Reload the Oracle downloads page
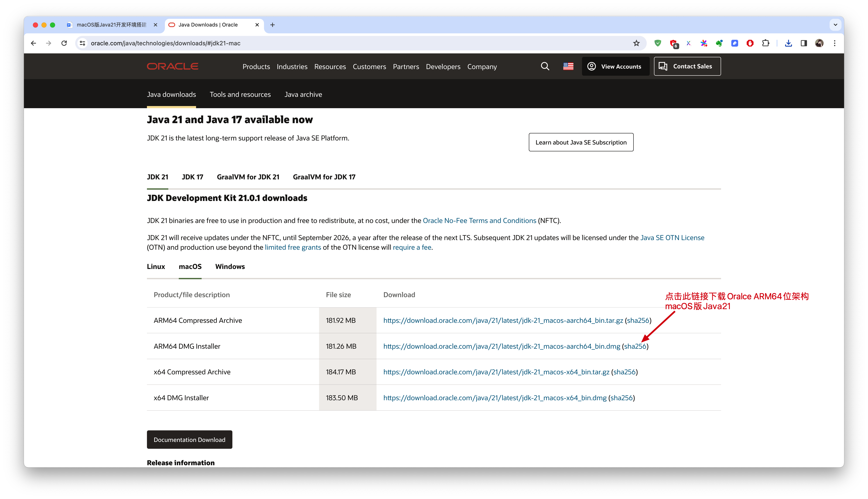Screen dimensions: 868x499 (x=64, y=43)
